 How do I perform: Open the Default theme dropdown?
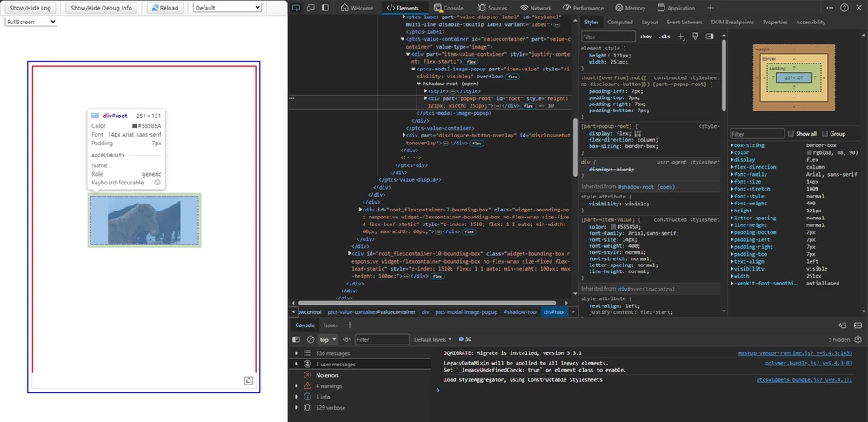tap(227, 8)
